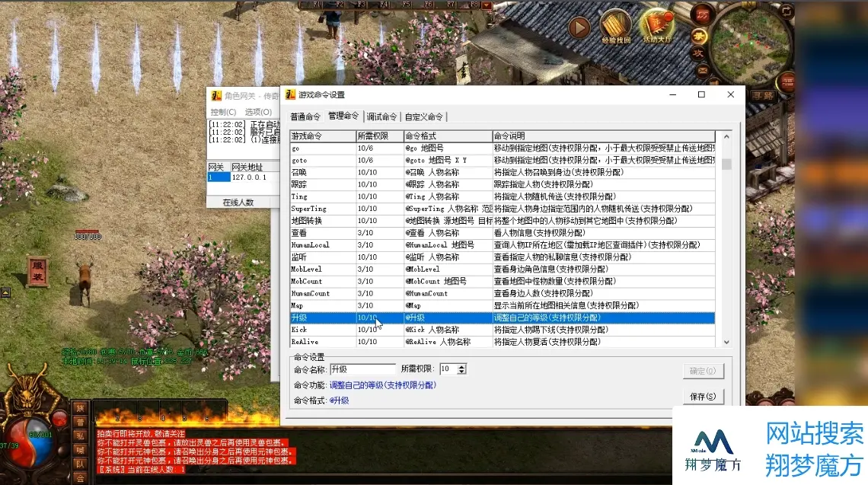868x485 pixels.
Task: Select the 跟踪 command row
Action: [503, 185]
